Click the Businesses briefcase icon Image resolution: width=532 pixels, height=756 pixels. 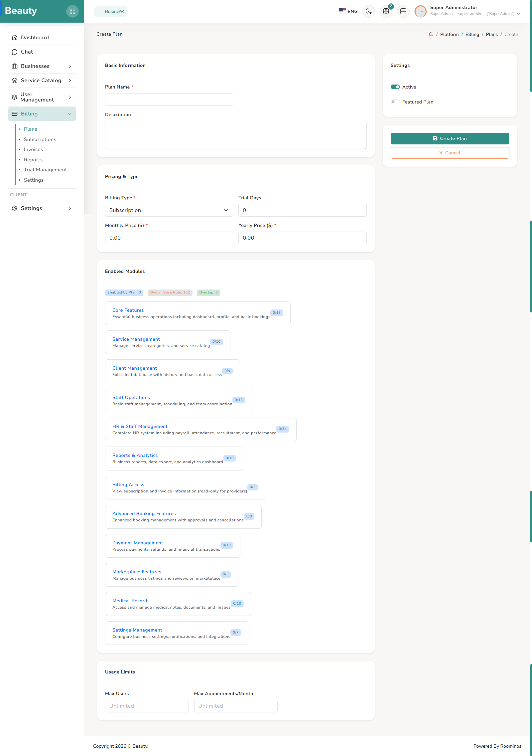(15, 66)
